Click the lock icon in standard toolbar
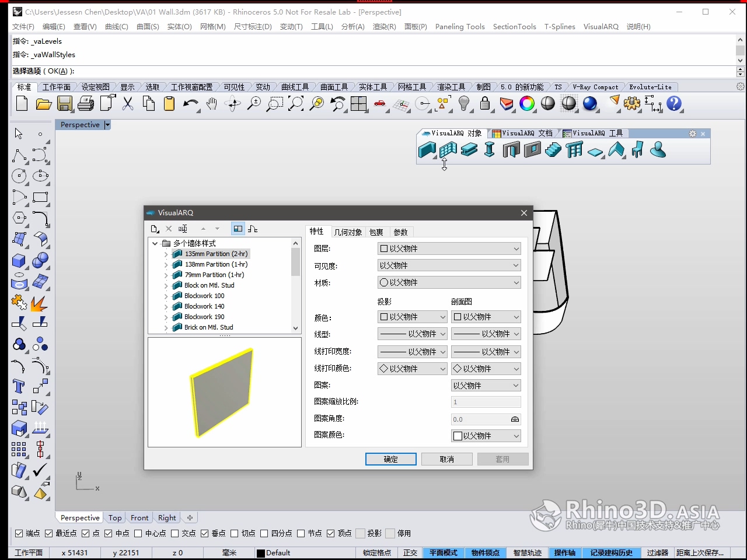 click(x=485, y=104)
